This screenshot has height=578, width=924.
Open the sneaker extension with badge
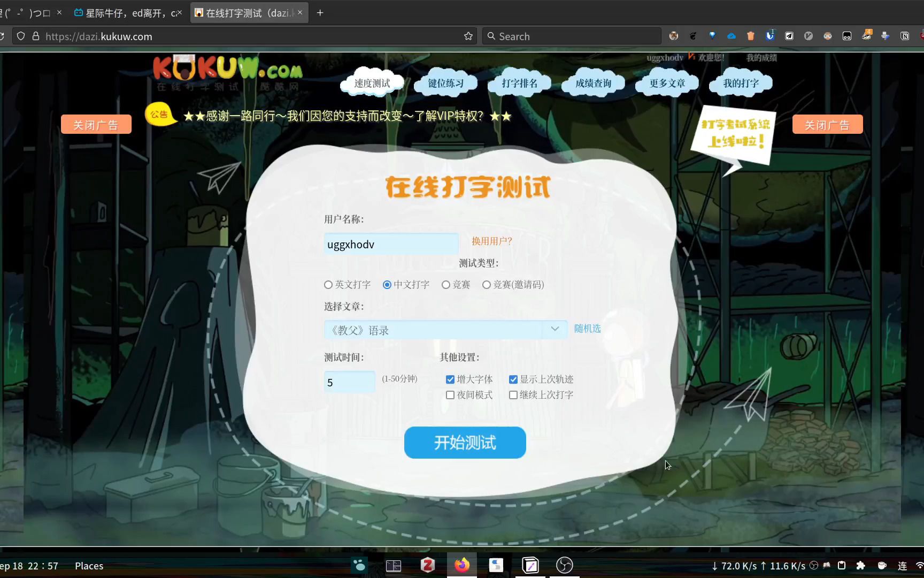click(x=866, y=35)
